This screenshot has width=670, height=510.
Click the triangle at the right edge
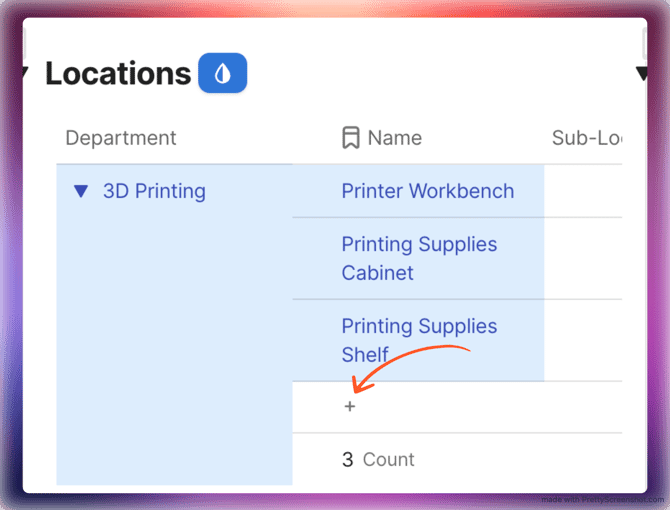pos(642,73)
